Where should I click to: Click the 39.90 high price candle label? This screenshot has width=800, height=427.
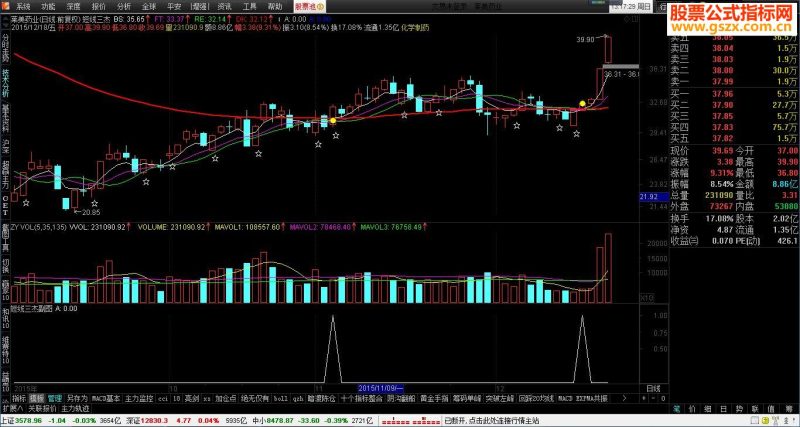pos(585,39)
